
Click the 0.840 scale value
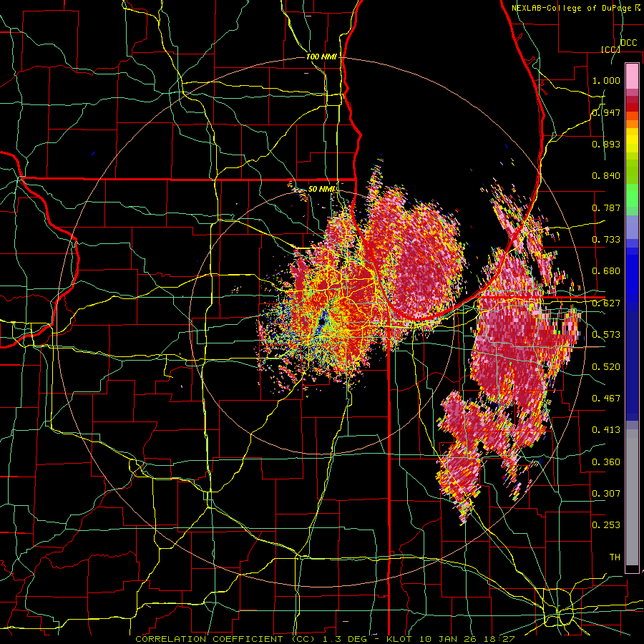click(x=606, y=176)
